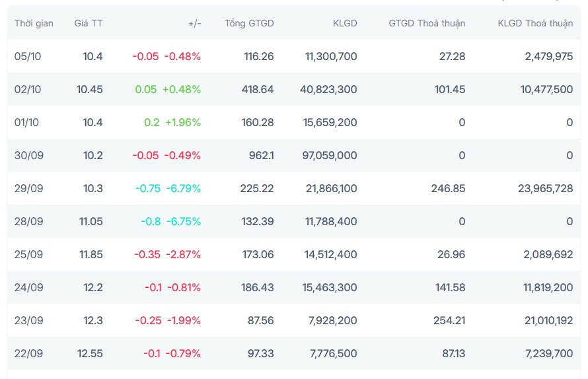Click the Tổng GTGD column header
Screen dimensions: 588x379
249,23
